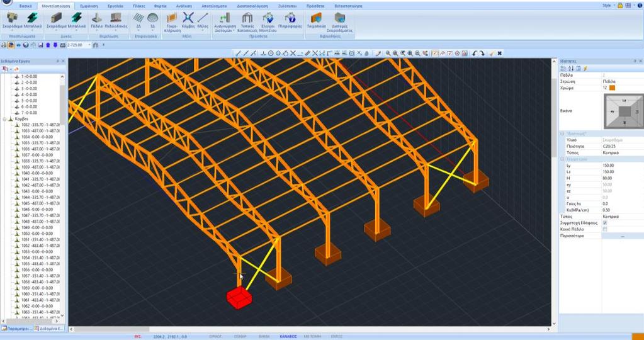Screen dimensions: 644x340
Task: Click the save disk icon in quick toolbar
Action: (x=41, y=45)
